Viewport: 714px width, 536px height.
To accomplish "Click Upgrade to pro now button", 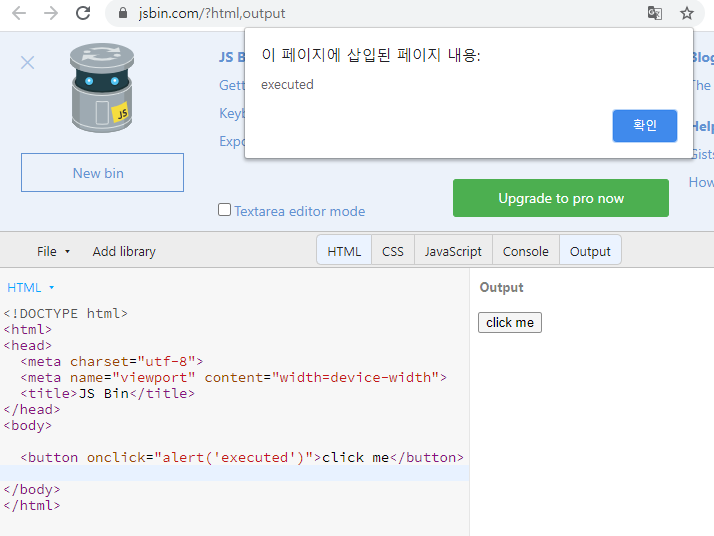I will click(x=561, y=198).
